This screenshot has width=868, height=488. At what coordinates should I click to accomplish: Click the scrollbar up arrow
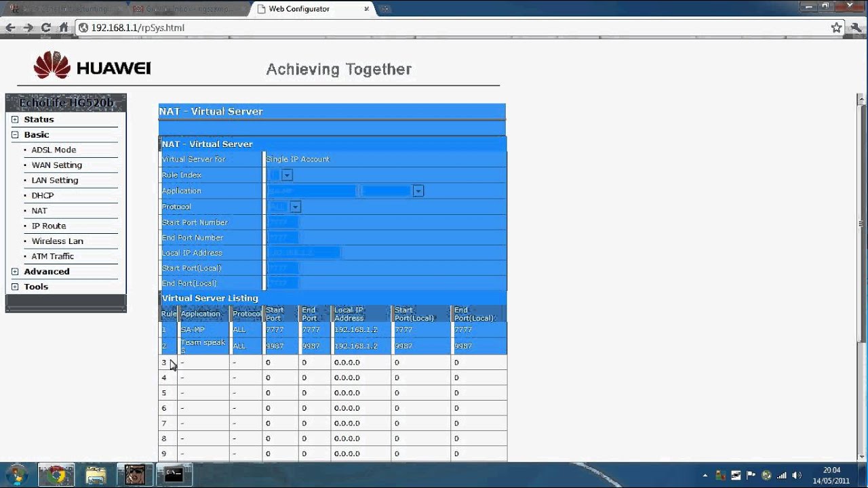click(x=863, y=99)
